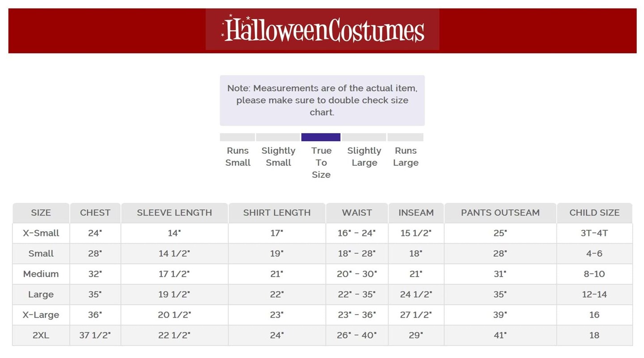The height and width of the screenshot is (358, 644).
Task: Click the SIZE column header
Action: pyautogui.click(x=41, y=213)
